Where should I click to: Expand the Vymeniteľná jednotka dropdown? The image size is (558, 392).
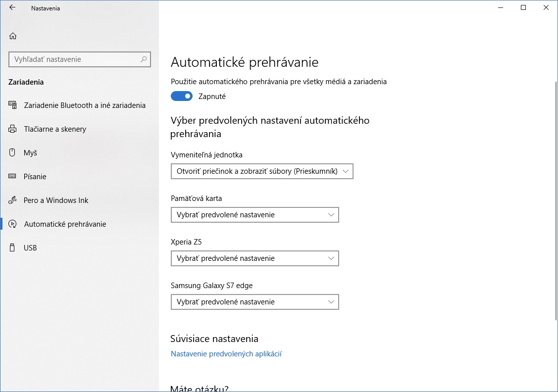click(262, 171)
